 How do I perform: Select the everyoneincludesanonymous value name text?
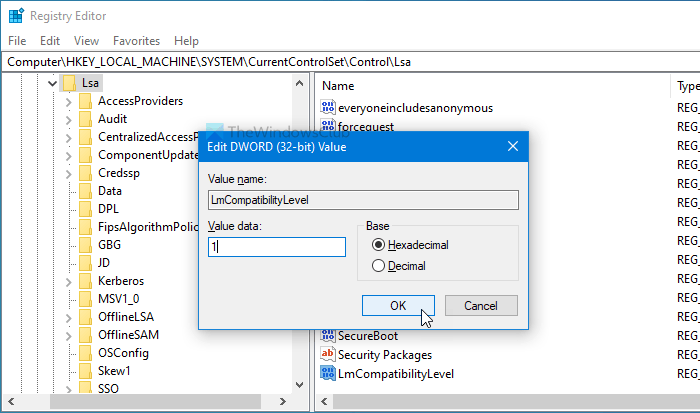click(x=416, y=108)
